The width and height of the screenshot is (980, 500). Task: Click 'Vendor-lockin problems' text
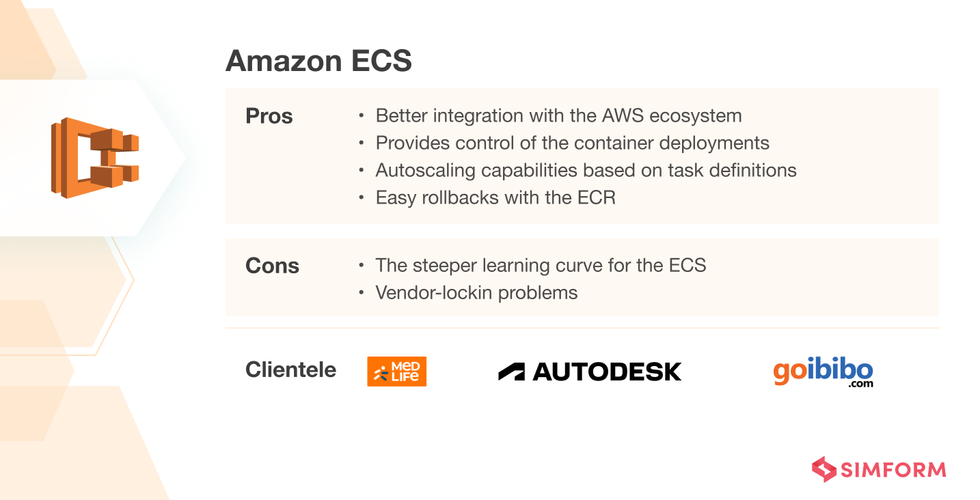[x=476, y=293]
